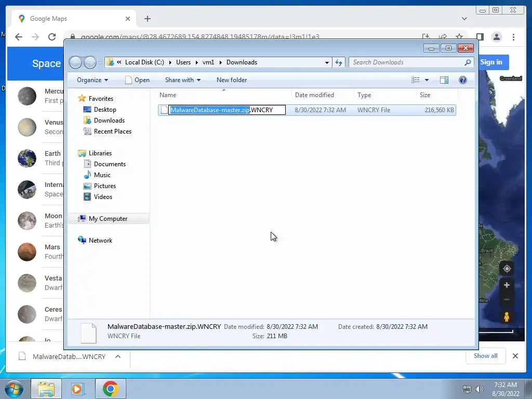Toggle Chrome side panel icon
The image size is (532, 399).
(480, 37)
